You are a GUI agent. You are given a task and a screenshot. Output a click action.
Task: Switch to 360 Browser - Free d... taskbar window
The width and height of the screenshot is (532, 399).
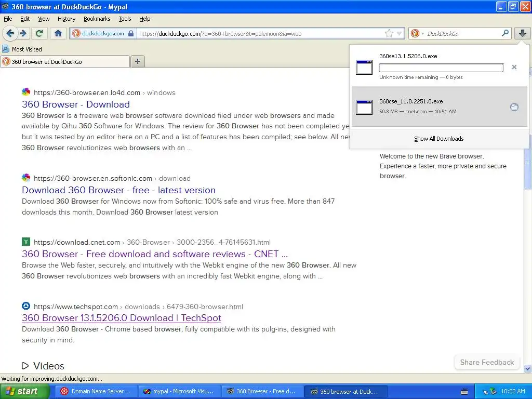tap(262, 391)
